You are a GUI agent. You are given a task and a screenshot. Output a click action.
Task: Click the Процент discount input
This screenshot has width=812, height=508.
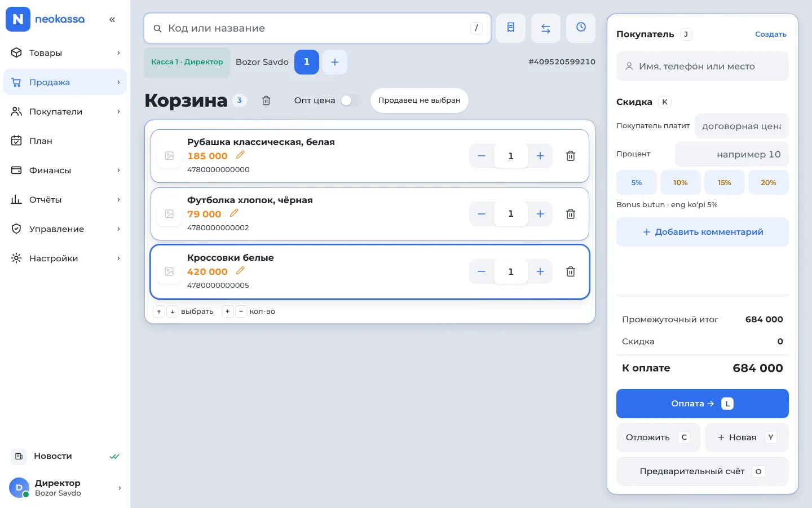tap(732, 154)
